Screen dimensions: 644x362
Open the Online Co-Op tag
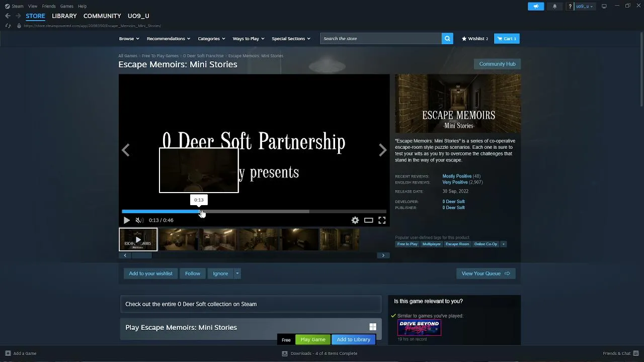pyautogui.click(x=486, y=244)
